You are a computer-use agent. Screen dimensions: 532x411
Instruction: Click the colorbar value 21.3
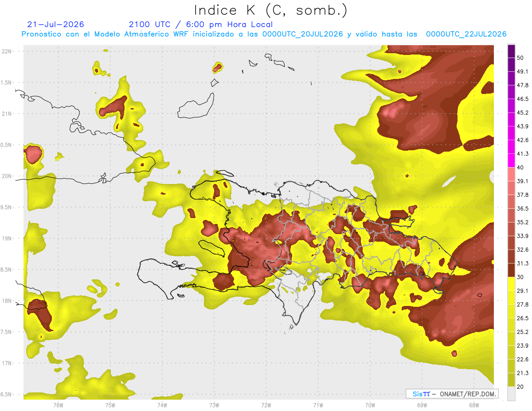coord(523,373)
